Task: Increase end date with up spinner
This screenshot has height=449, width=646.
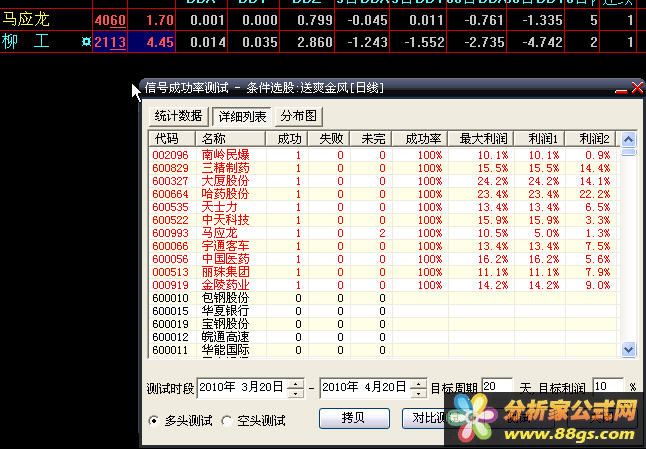Action: coord(418,384)
